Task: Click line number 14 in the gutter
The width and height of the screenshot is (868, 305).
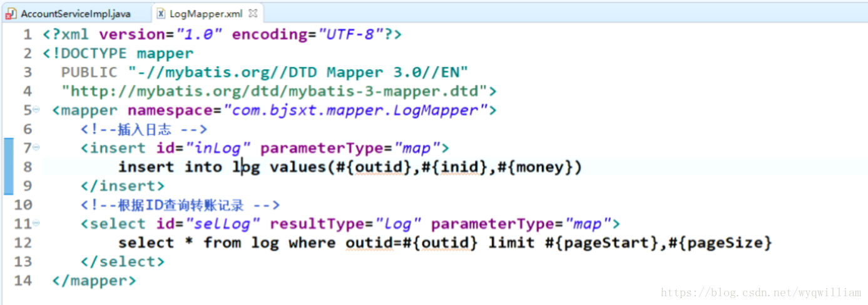Action: point(23,280)
